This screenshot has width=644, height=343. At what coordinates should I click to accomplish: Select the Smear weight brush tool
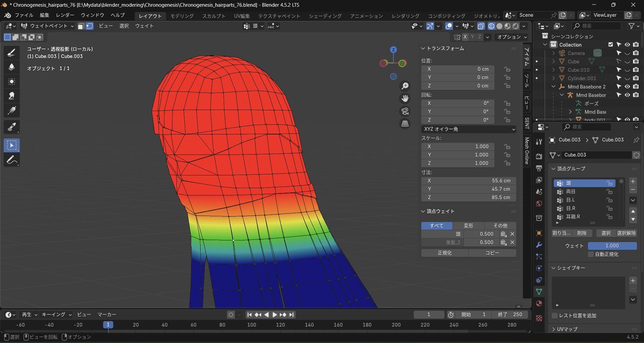coord(12,96)
